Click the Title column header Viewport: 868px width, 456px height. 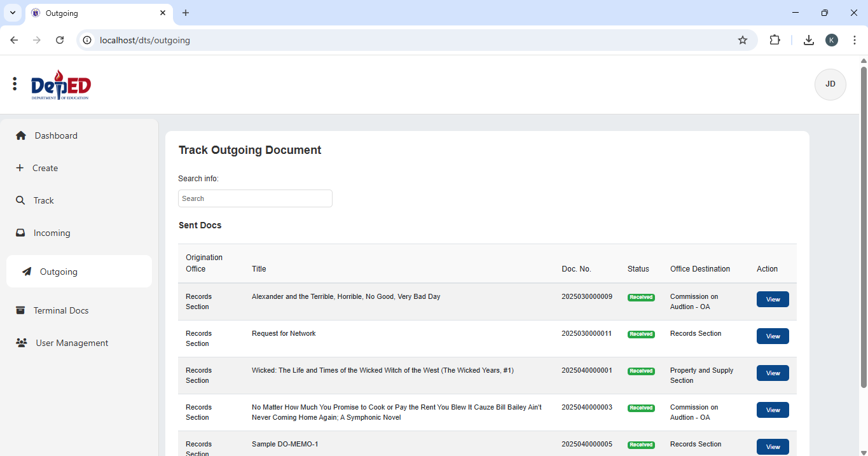259,269
